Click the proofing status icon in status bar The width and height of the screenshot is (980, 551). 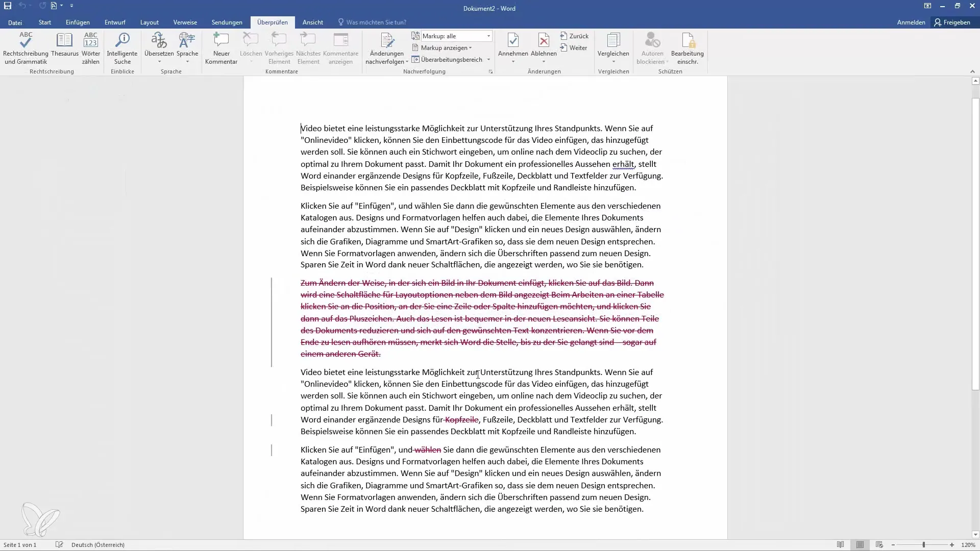click(x=59, y=545)
